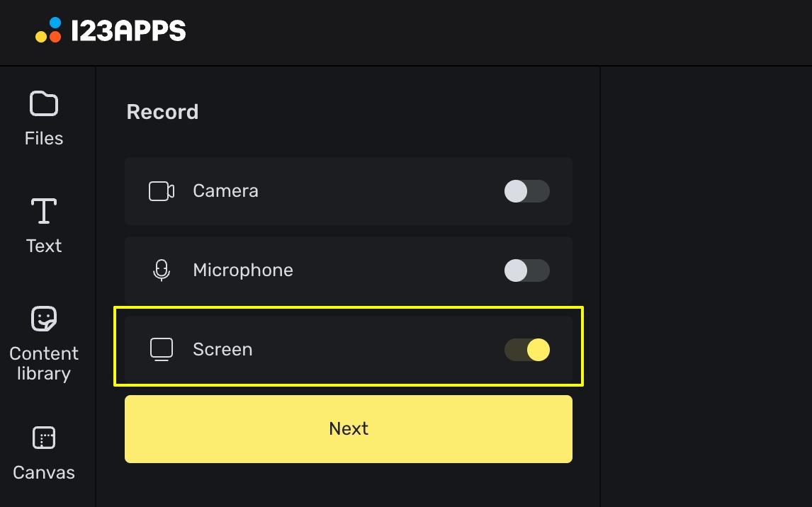812x507 pixels.
Task: Go to 123APPS home via wordmark
Action: click(128, 30)
